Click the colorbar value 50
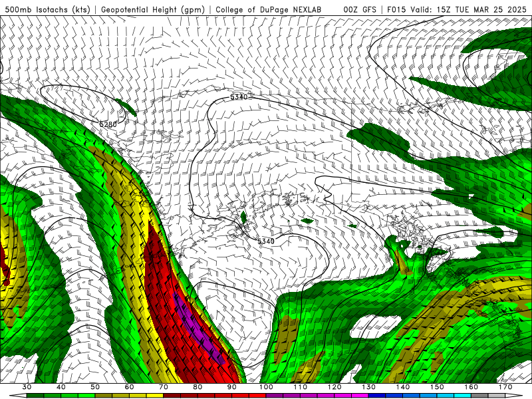This screenshot has height=399, width=532. [x=95, y=387]
